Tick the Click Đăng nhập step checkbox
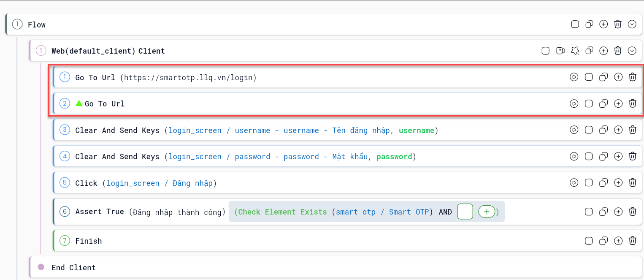The image size is (644, 280). [x=589, y=182]
